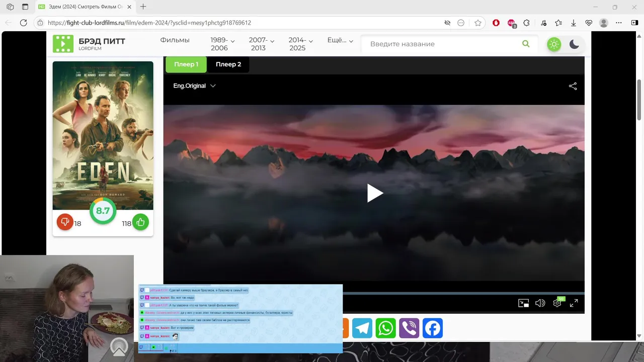Viewport: 644px width, 362px height.
Task: Open the browser extensions puzzle icon
Action: (527, 23)
